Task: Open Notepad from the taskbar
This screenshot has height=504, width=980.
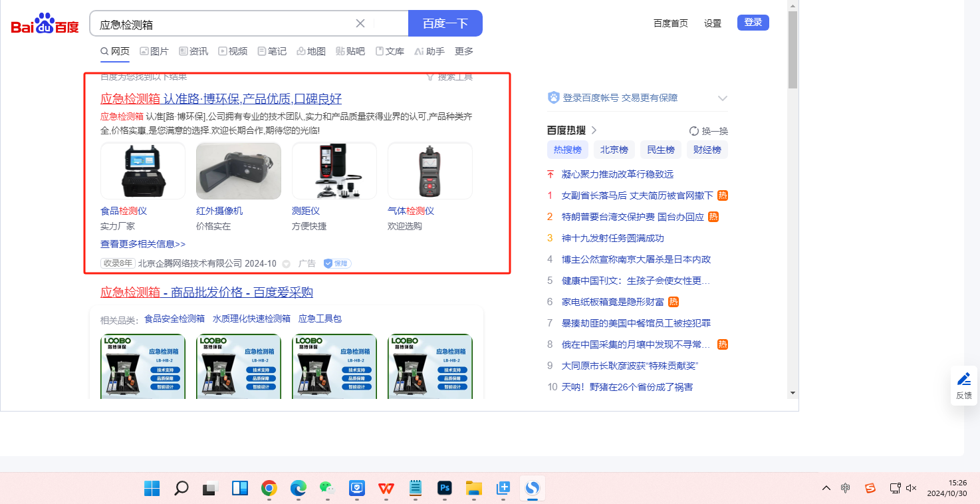Action: pyautogui.click(x=416, y=489)
